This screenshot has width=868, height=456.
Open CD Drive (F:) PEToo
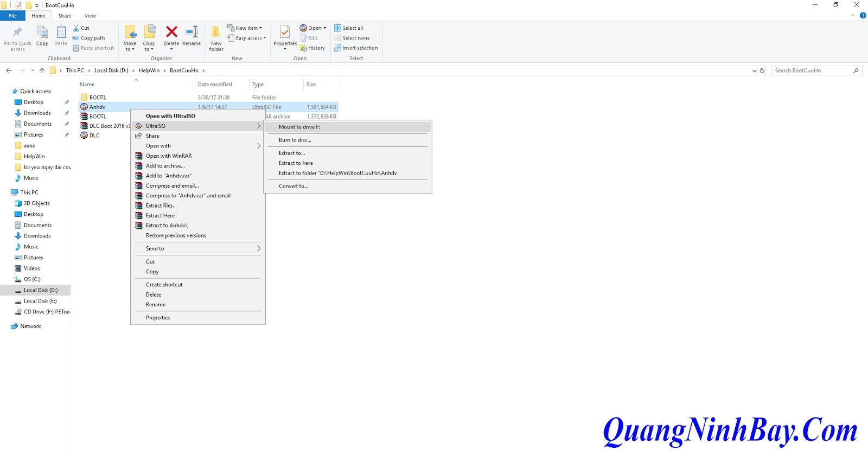click(47, 312)
